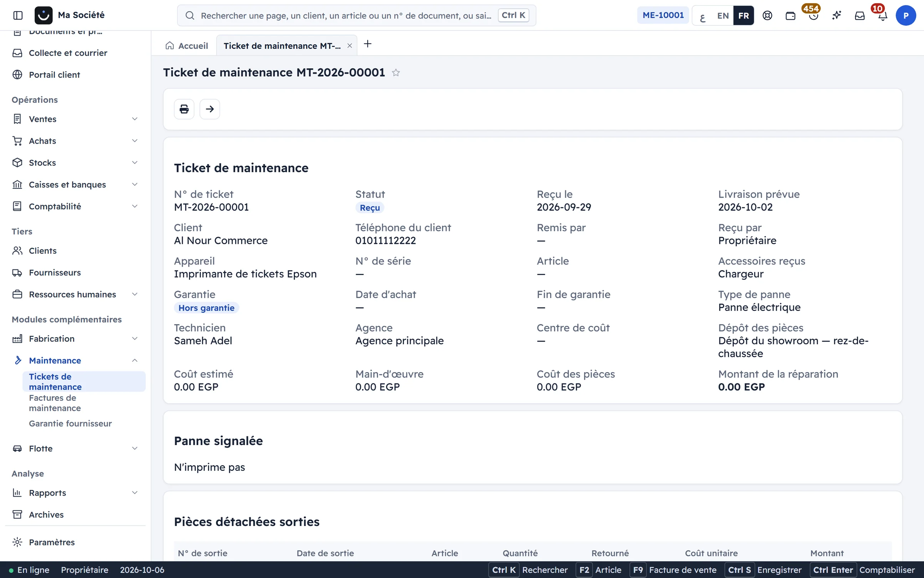924x578 pixels.
Task: Open the support lifebuoy icon
Action: [x=767, y=15]
